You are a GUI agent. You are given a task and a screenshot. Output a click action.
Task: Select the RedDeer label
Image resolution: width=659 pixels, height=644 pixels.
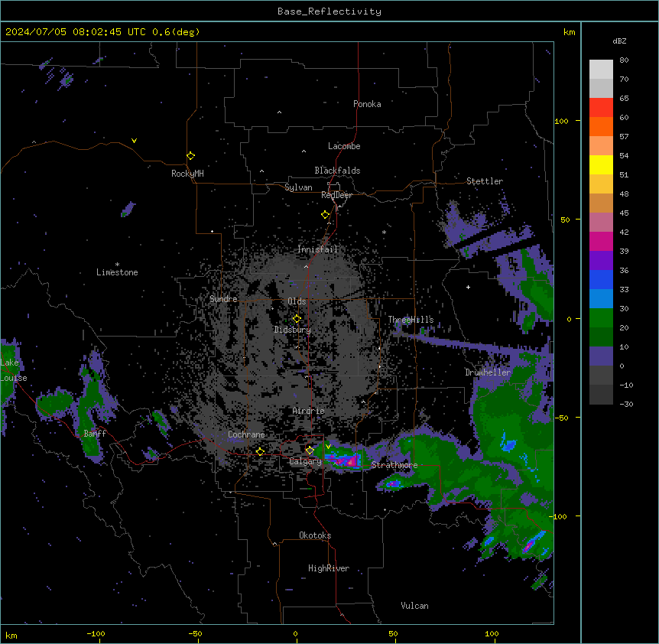click(336, 195)
